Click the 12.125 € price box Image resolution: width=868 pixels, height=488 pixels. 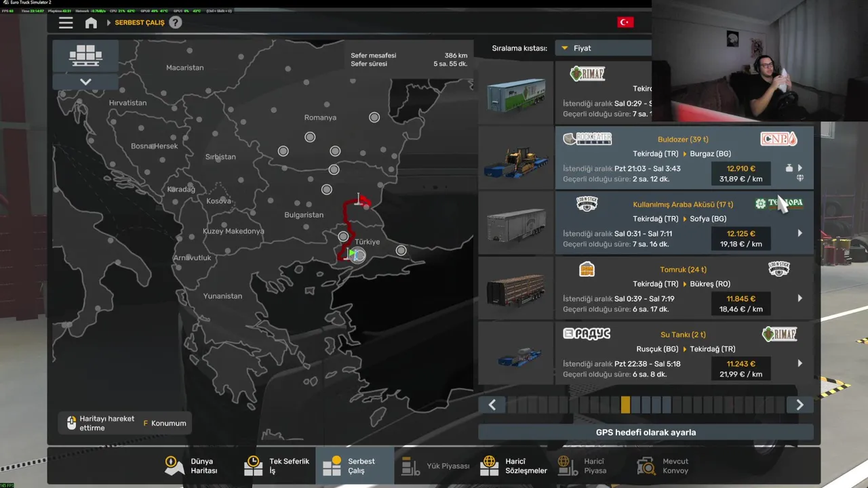coord(741,239)
